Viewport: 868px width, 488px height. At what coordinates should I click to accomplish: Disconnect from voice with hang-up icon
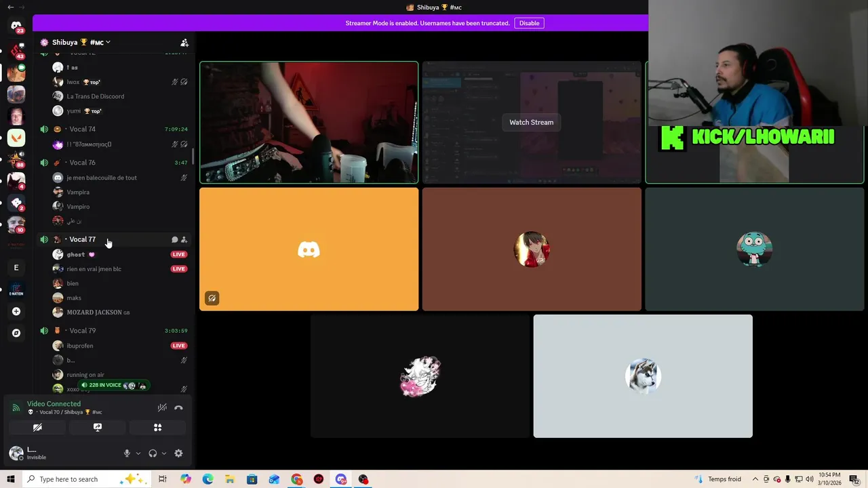178,407
